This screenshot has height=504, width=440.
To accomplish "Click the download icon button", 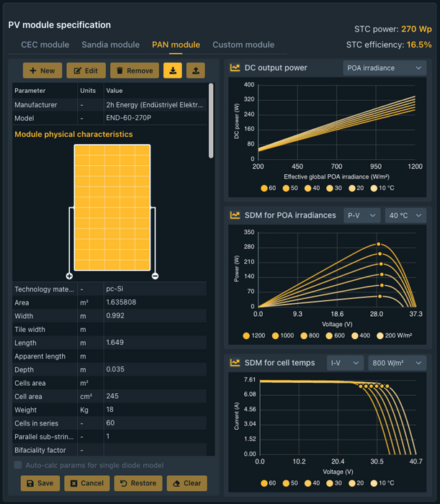I will (x=173, y=71).
